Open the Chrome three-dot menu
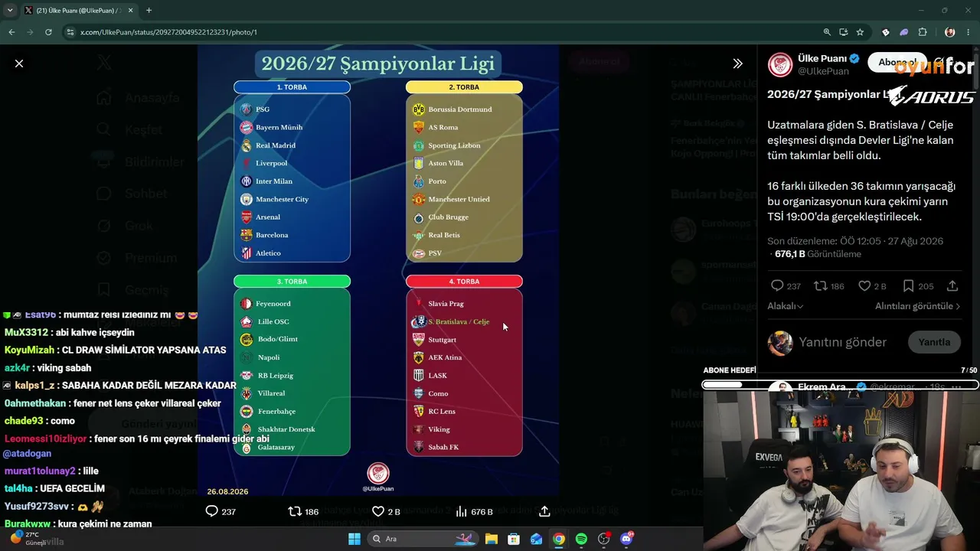 (969, 32)
